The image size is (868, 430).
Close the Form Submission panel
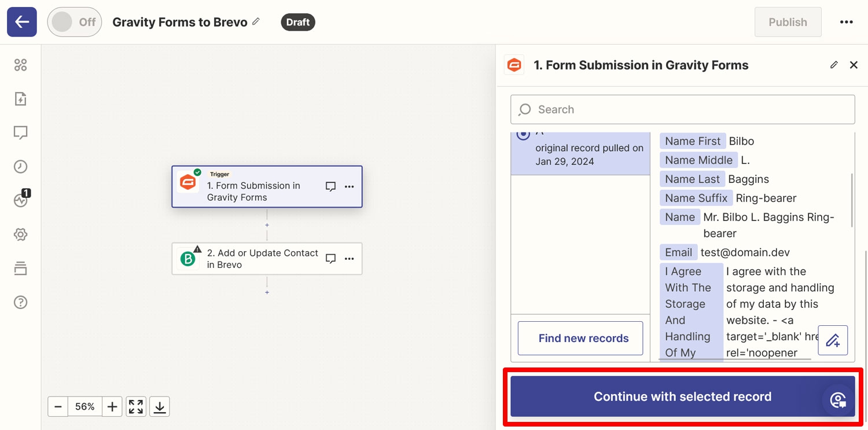(x=854, y=65)
